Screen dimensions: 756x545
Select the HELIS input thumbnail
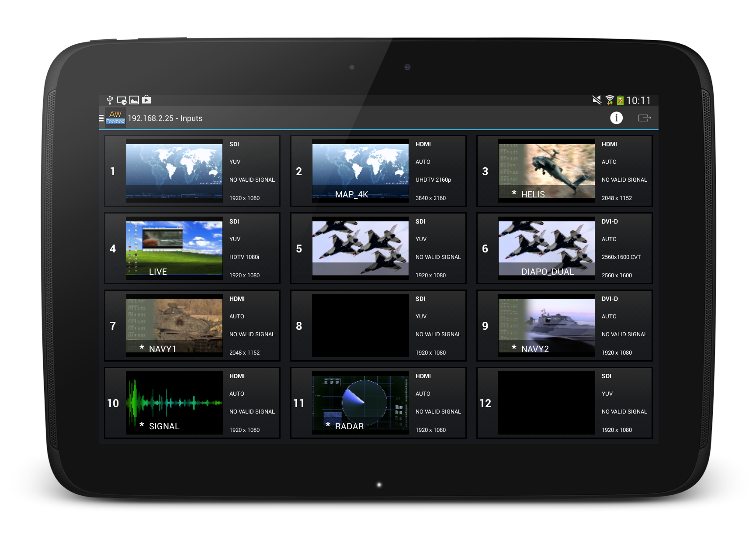(x=547, y=171)
